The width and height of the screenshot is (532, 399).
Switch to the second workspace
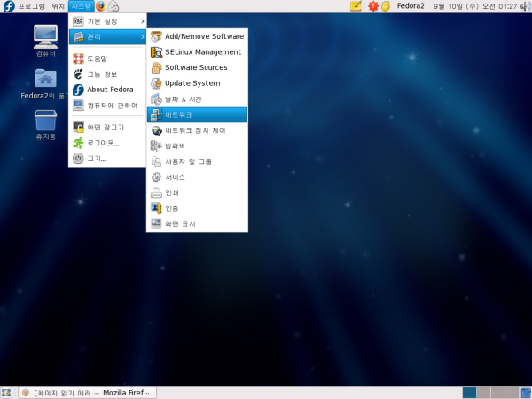tap(483, 393)
